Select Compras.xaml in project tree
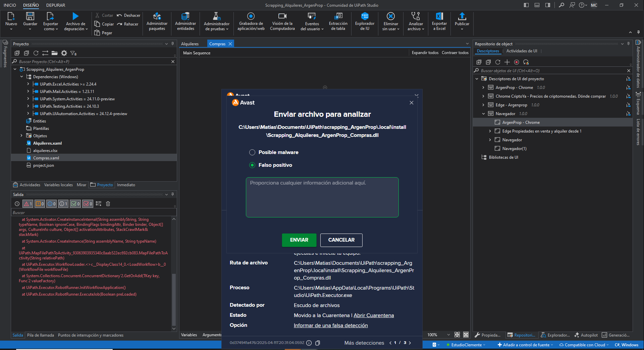Image resolution: width=644 pixels, height=350 pixels. 46,158
